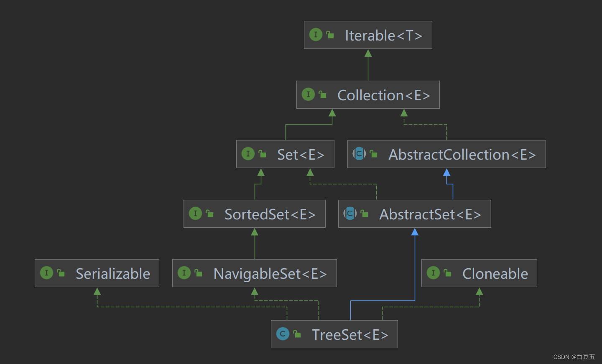Select the Serializable label text
This screenshot has height=364, width=602.
113,274
